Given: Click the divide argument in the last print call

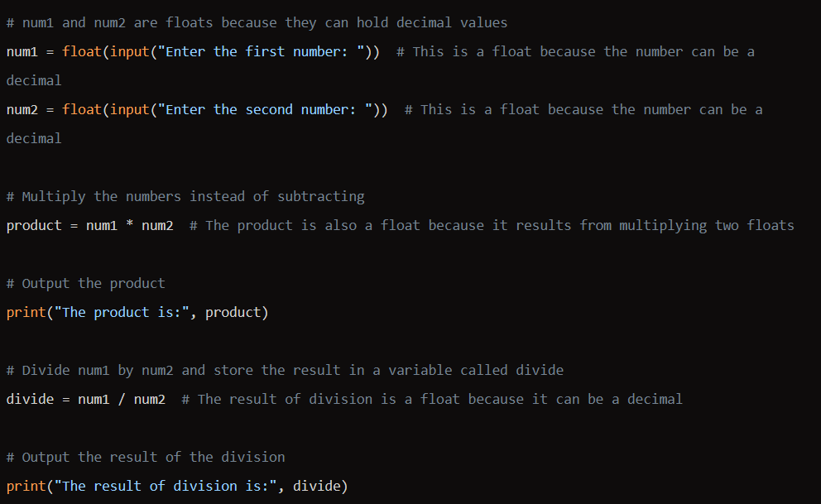Looking at the screenshot, I should (x=316, y=486).
